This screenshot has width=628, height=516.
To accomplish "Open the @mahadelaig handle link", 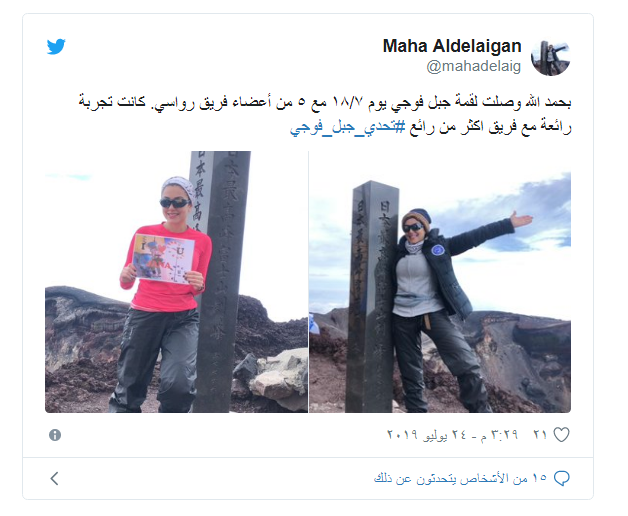I will 473,66.
